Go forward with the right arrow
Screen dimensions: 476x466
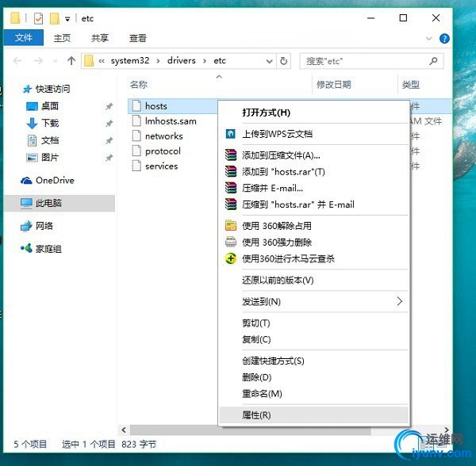(38, 61)
